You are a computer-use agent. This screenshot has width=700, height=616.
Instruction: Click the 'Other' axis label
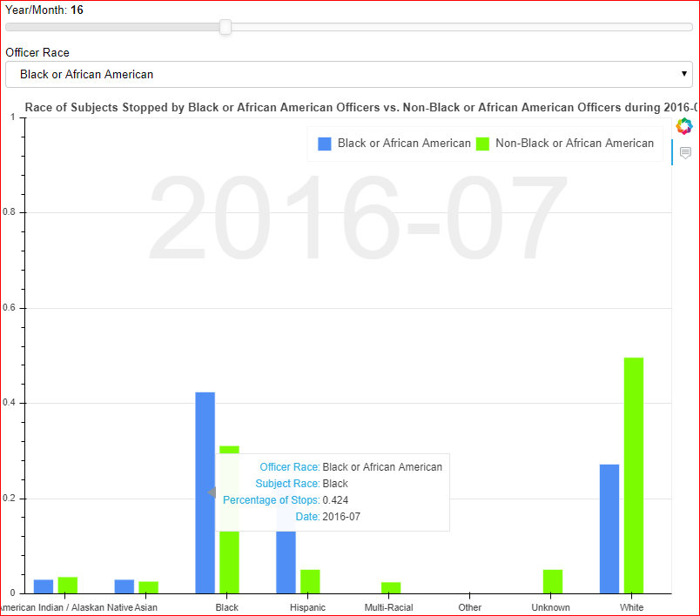click(x=469, y=607)
